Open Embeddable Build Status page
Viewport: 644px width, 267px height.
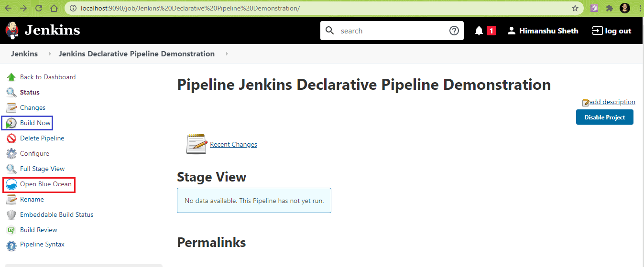point(57,214)
